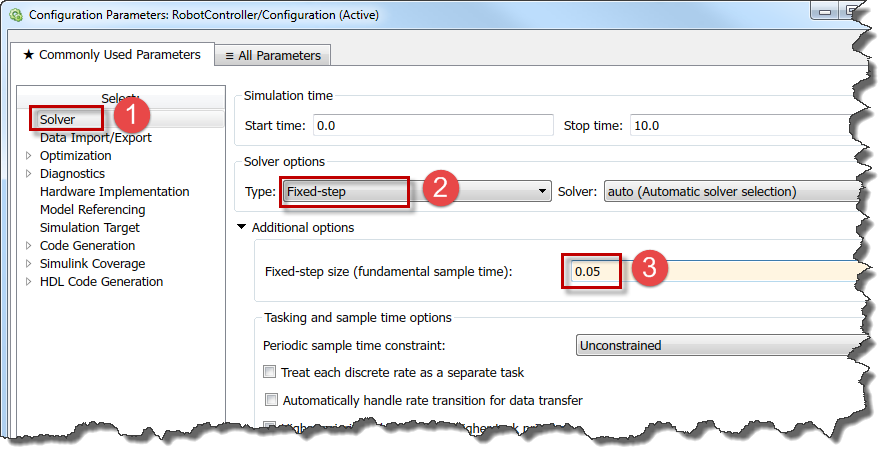Select Solver in the tree
The height and width of the screenshot is (463, 895).
pyautogui.click(x=57, y=119)
